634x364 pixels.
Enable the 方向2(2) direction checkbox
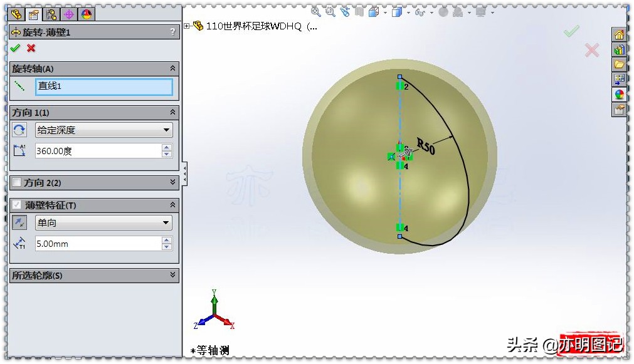(17, 182)
